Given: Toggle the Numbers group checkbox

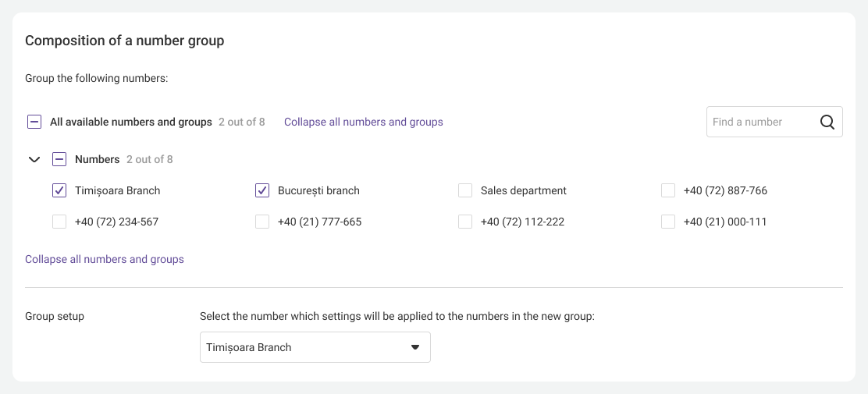Looking at the screenshot, I should (x=59, y=159).
